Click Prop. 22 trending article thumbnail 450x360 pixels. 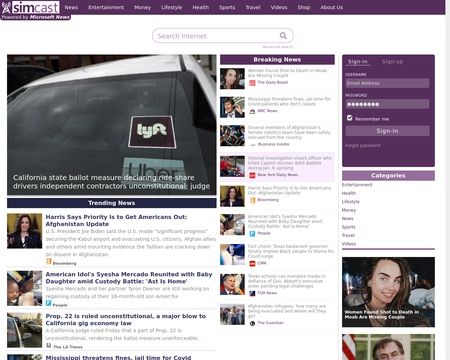(x=25, y=330)
